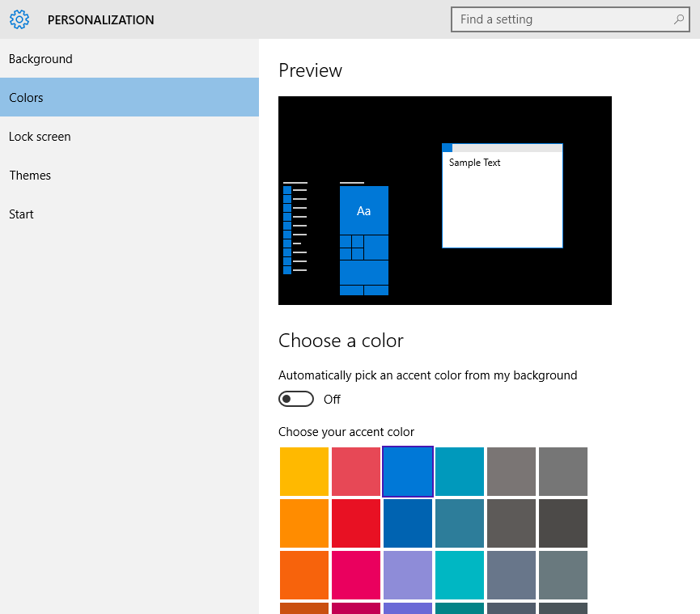Click the Sample Text window in preview
Viewport: 700px width, 614px height.
click(x=503, y=196)
